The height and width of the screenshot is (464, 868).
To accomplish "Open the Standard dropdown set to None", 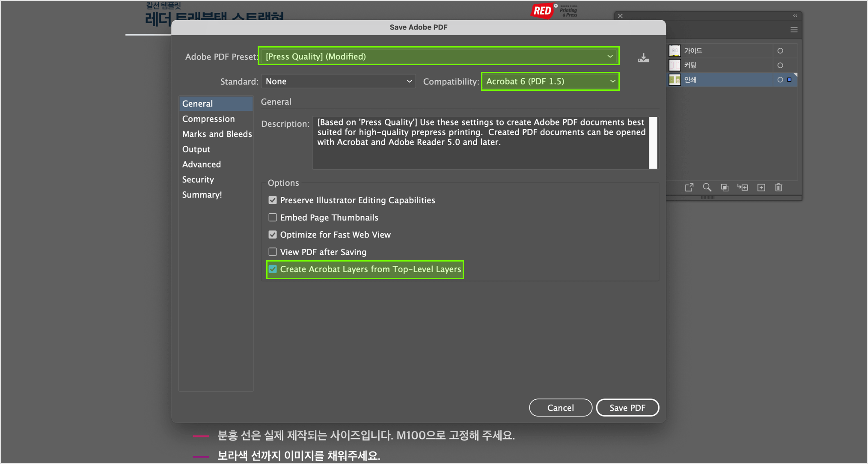I will coord(338,81).
